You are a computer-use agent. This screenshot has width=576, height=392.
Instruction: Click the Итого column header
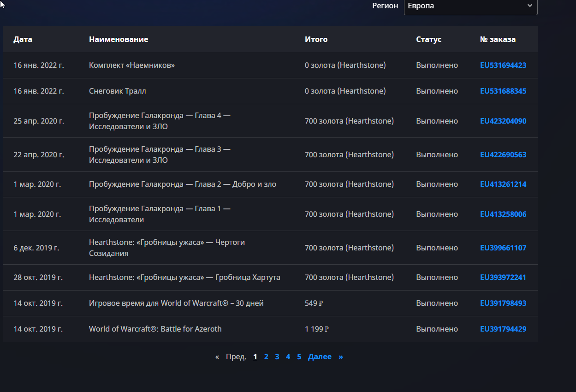click(316, 40)
